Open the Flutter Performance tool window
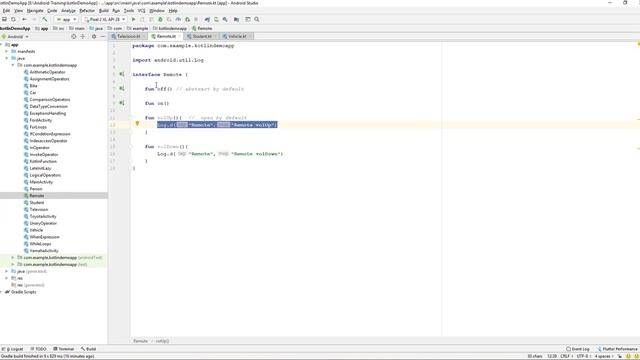This screenshot has width=640, height=360. tap(617, 349)
